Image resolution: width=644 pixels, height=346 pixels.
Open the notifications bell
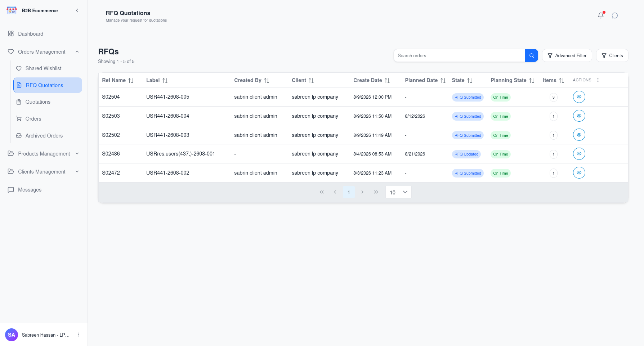pyautogui.click(x=600, y=15)
